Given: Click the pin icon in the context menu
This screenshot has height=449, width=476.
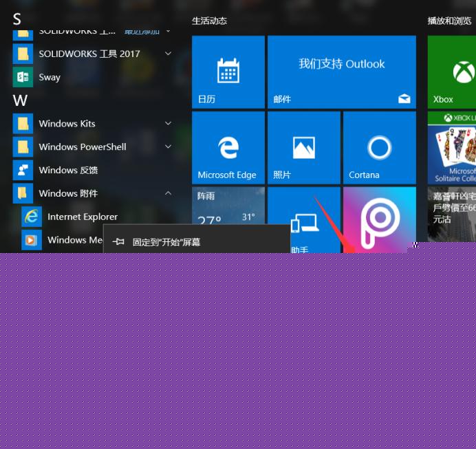Looking at the screenshot, I should click(118, 242).
